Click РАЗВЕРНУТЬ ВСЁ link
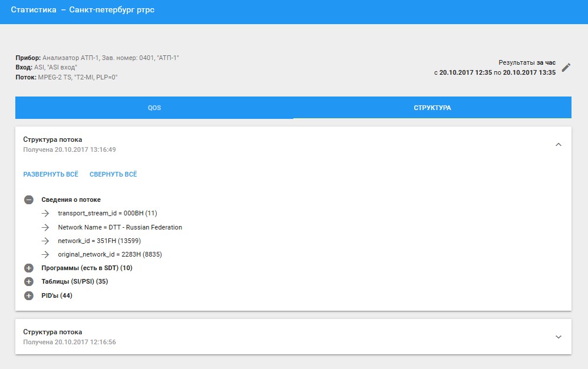Viewport: 588px width, 369px height. point(51,174)
